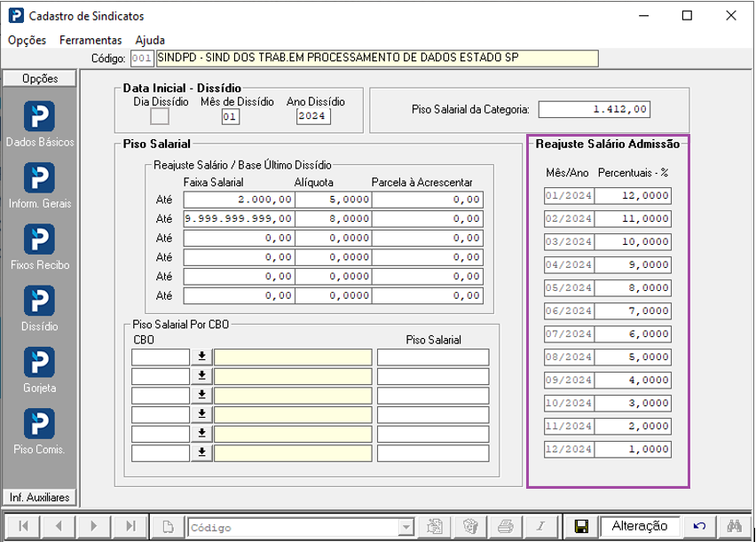Viewport: 756px width, 542px height.
Task: Click the Mês/Ano cell showing 12/2024
Action: (x=569, y=450)
